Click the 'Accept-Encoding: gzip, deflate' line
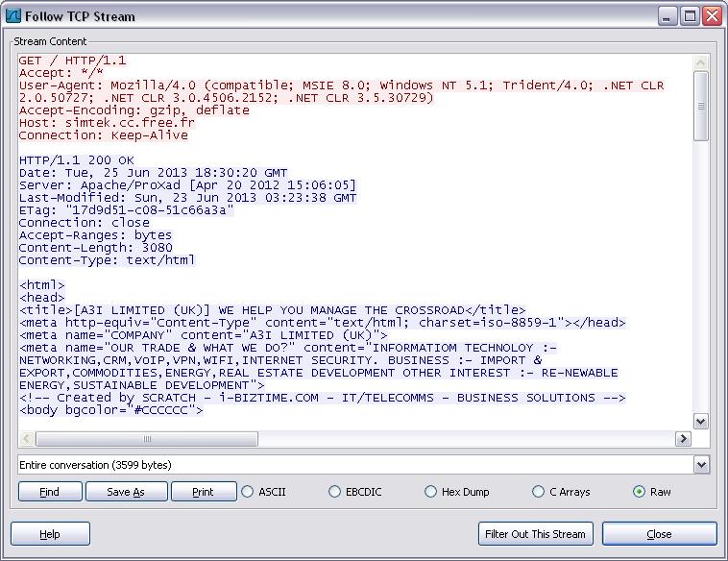The image size is (728, 561). tap(134, 110)
